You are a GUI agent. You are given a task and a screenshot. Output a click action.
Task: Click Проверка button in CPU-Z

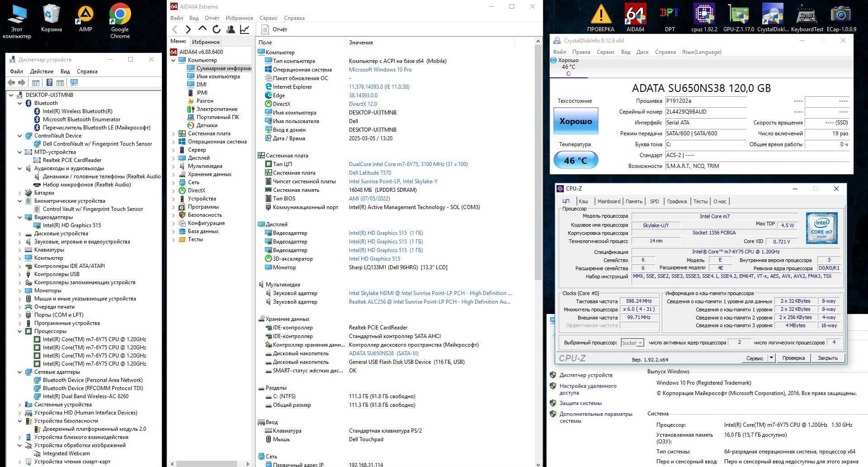tap(793, 358)
